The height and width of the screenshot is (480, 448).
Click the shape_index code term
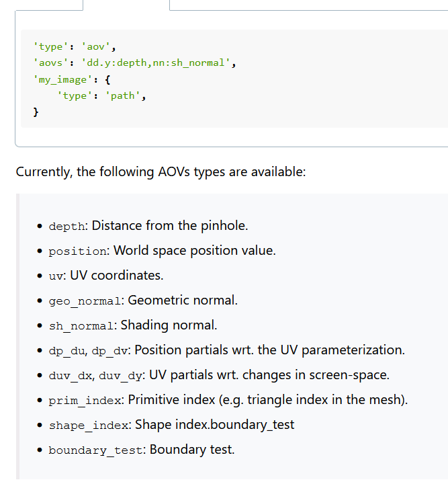coord(89,426)
